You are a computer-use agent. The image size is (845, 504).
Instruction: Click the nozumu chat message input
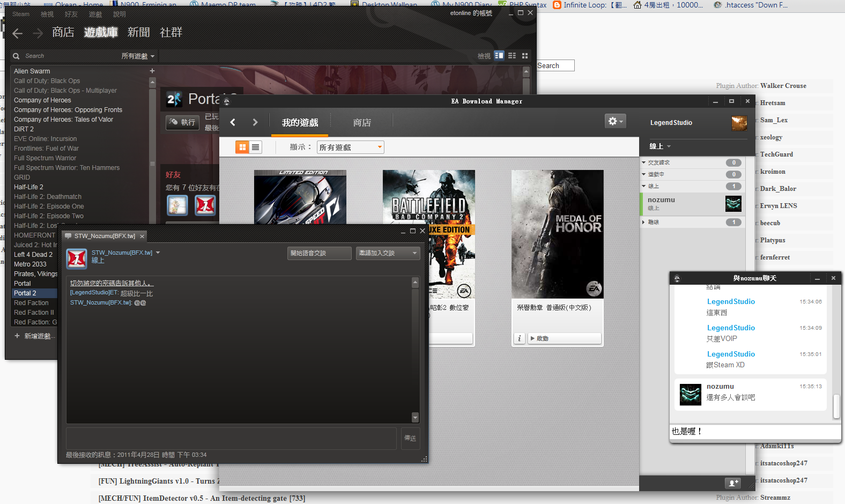coord(755,431)
